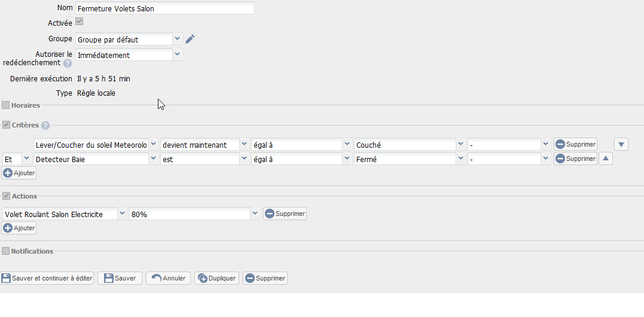
Task: Click Sauver et continuer à éditer
Action: pyautogui.click(x=47, y=278)
